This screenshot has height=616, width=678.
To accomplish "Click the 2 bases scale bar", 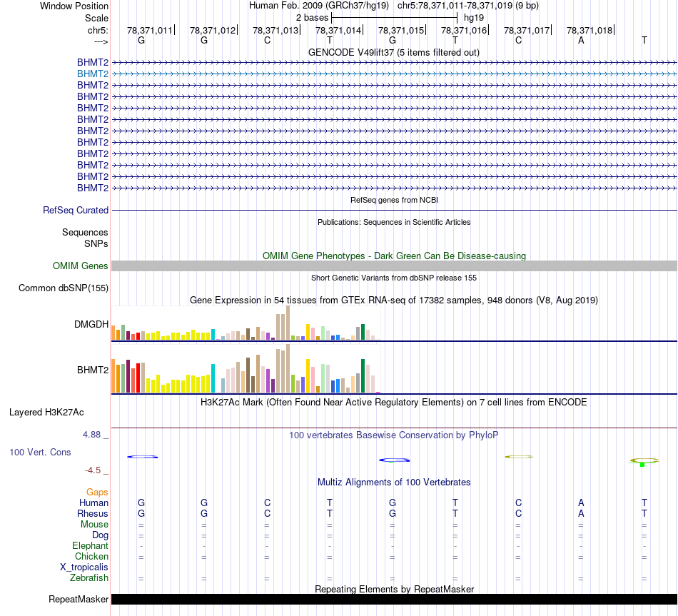I will point(395,18).
